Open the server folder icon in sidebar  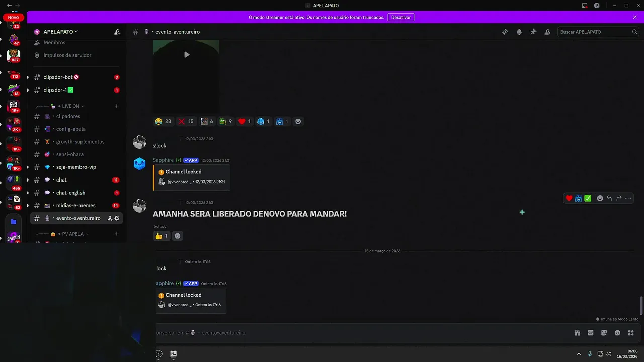click(x=14, y=221)
